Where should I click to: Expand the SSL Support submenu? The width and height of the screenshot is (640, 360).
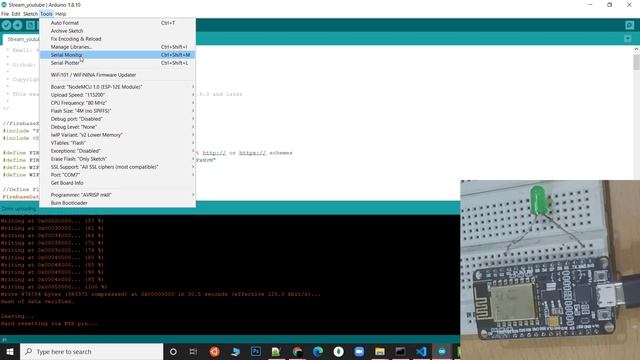pos(118,167)
